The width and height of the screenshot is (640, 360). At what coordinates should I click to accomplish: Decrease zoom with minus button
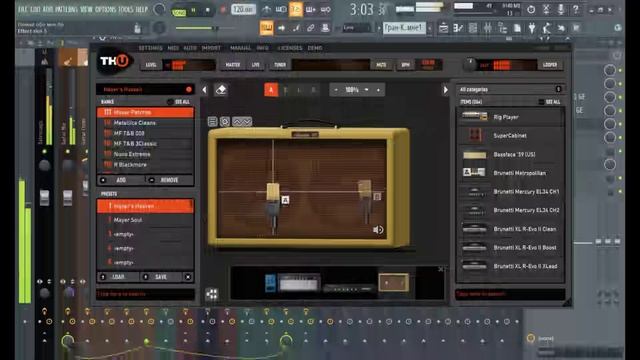[x=336, y=90]
